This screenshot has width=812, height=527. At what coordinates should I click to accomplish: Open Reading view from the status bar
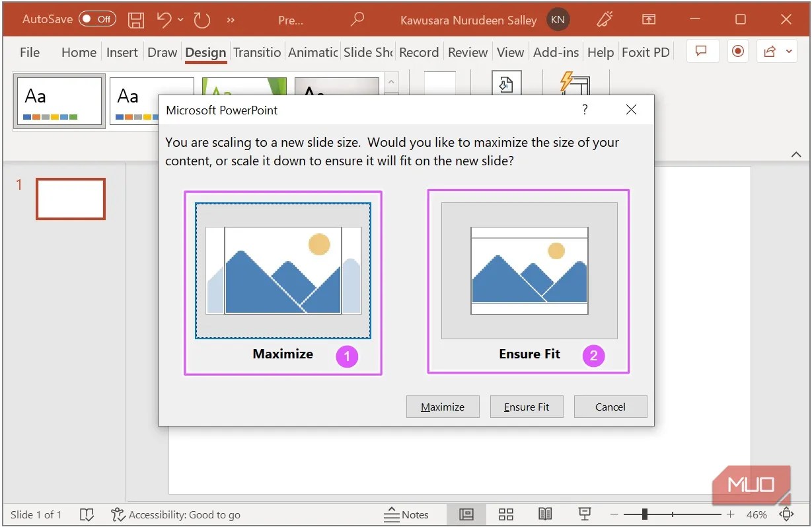pyautogui.click(x=545, y=514)
